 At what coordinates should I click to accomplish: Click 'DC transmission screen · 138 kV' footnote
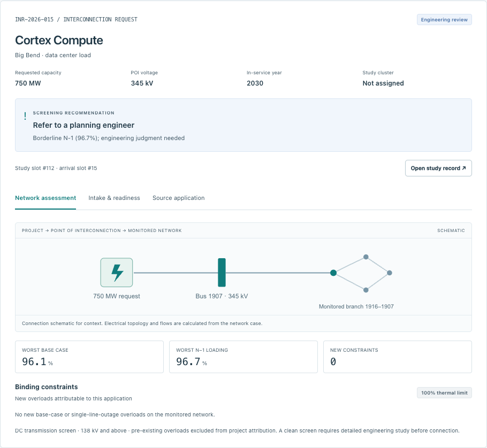pyautogui.click(x=237, y=431)
